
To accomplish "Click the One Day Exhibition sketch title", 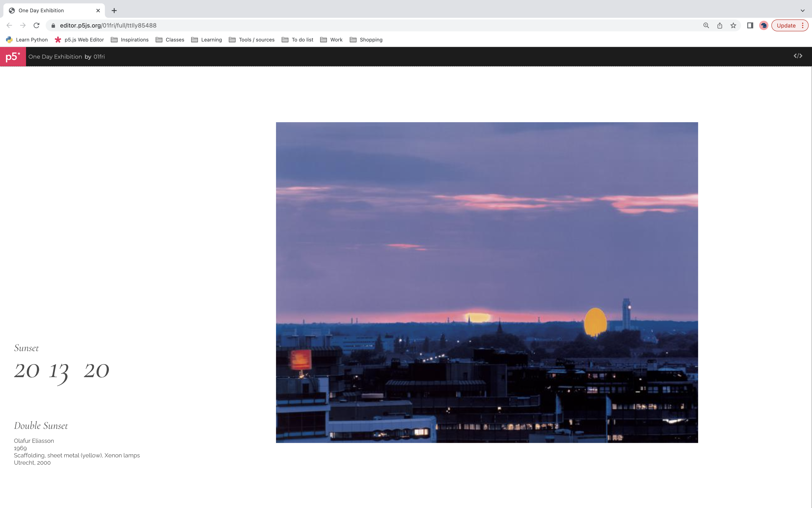I will [55, 57].
